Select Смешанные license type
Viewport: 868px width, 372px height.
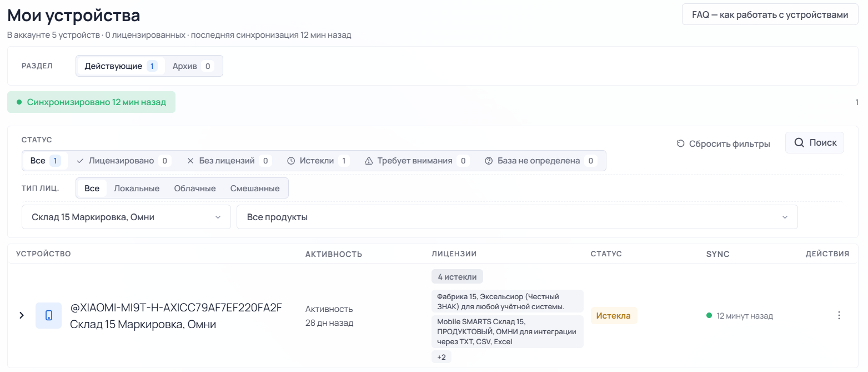pos(255,188)
